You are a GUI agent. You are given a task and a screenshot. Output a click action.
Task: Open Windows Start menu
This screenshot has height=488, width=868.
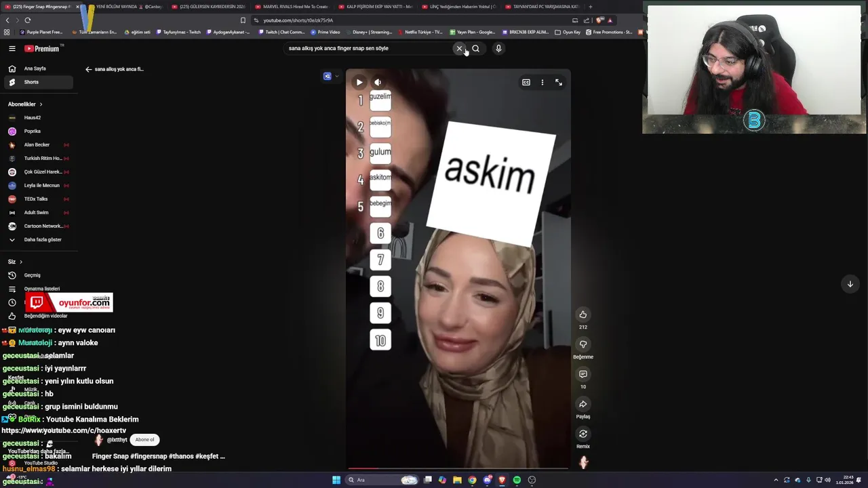point(336,480)
